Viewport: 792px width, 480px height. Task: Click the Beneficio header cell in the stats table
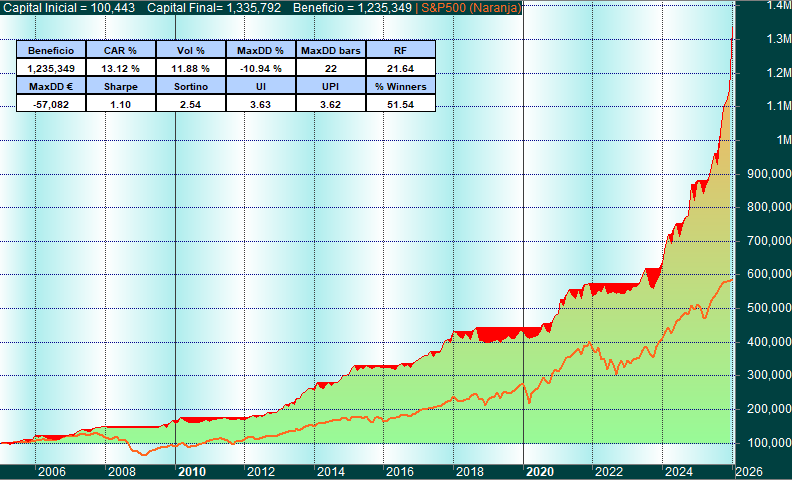[x=51, y=50]
